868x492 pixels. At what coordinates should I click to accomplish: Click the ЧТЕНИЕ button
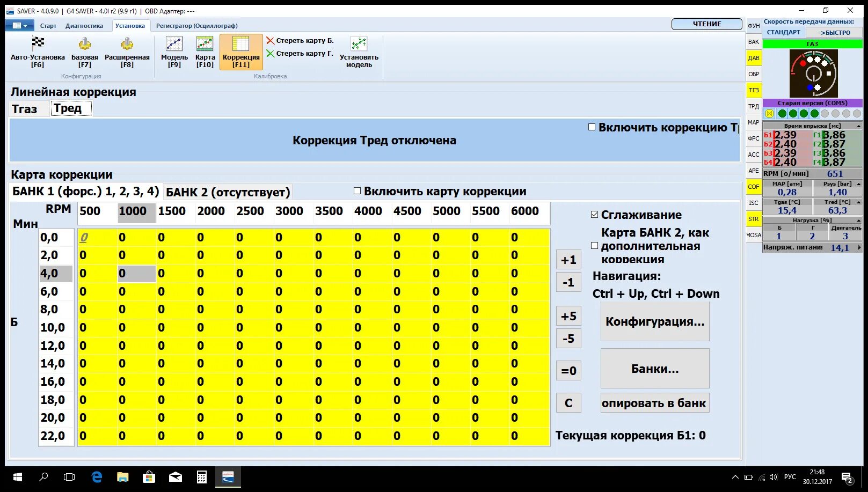click(707, 24)
